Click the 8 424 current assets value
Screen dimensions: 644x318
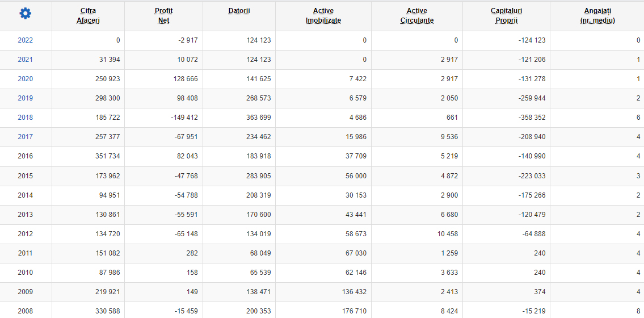[448, 311]
